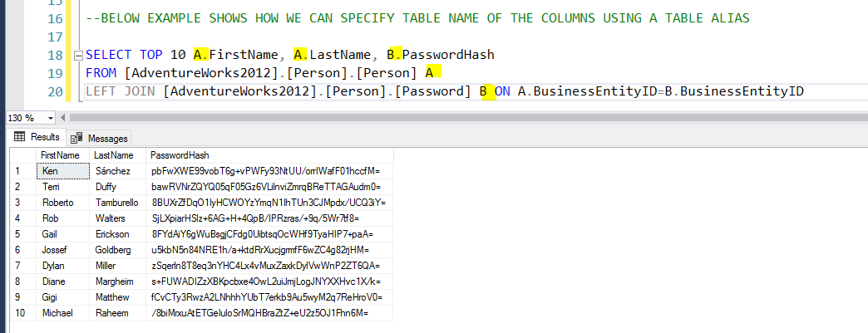
Task: Select the cell containing Michael
Action: coord(63,313)
